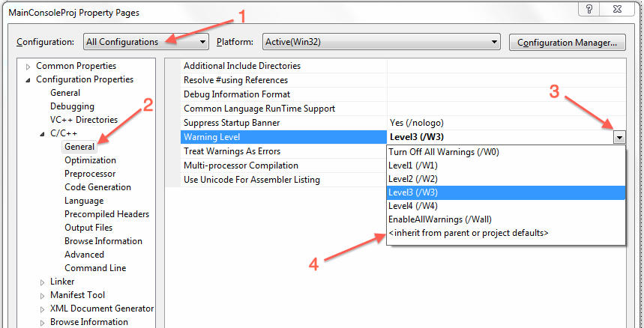Collapse the C/C++ tree node
The width and height of the screenshot is (644, 328).
(x=43, y=133)
